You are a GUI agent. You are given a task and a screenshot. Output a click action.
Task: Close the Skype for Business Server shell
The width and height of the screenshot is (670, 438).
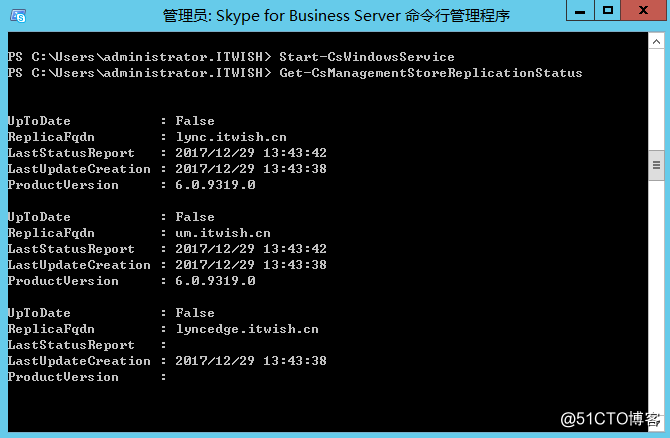tap(644, 10)
